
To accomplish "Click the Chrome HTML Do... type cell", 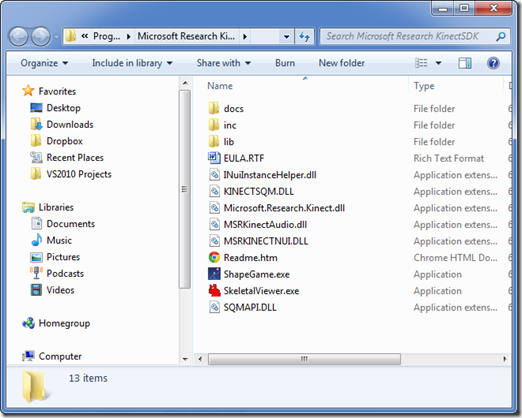I will [x=455, y=258].
